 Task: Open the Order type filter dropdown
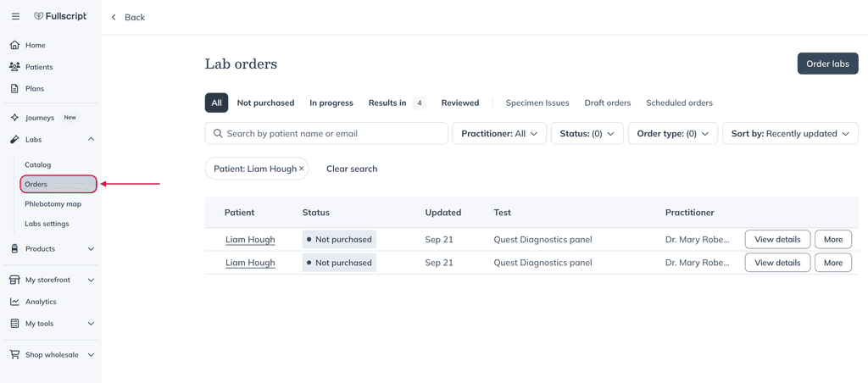[673, 133]
